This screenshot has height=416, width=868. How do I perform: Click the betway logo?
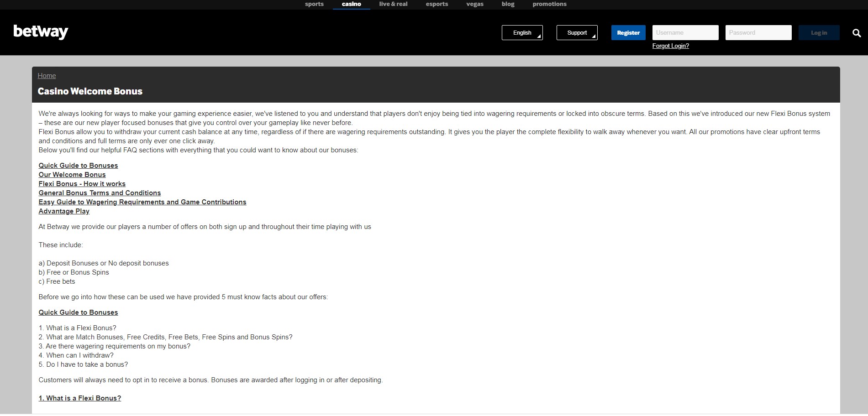point(41,32)
